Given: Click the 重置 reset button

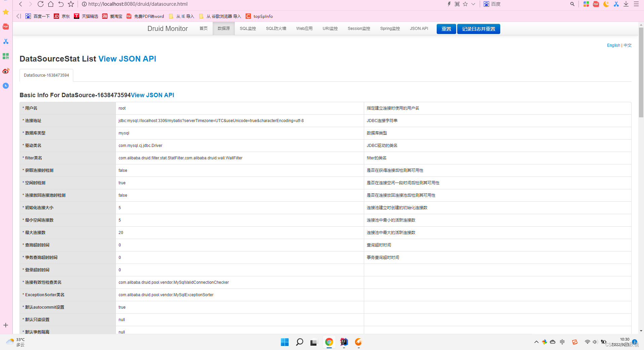Looking at the screenshot, I should (x=446, y=29).
